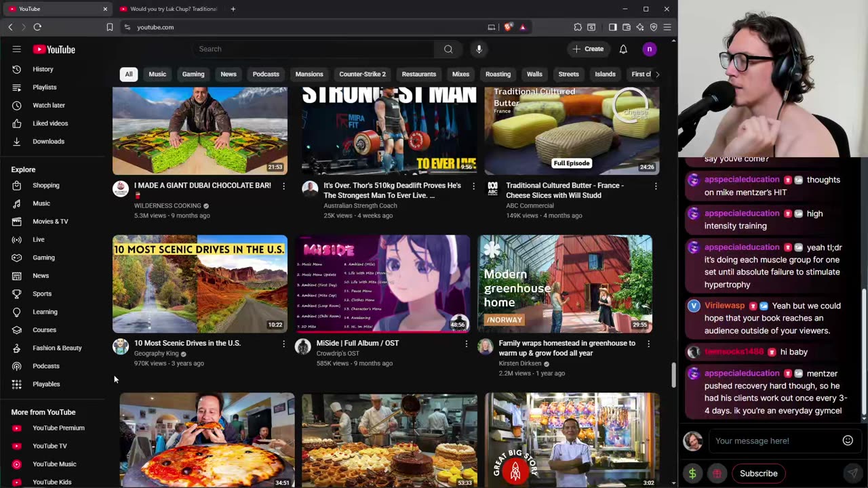Open a new browser tab
The width and height of the screenshot is (868, 488).
point(233,9)
